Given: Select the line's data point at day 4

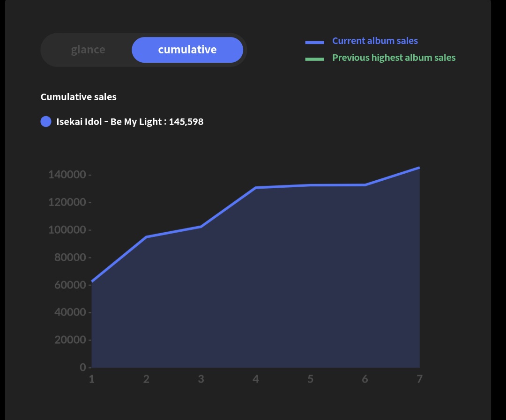Looking at the screenshot, I should (x=255, y=188).
